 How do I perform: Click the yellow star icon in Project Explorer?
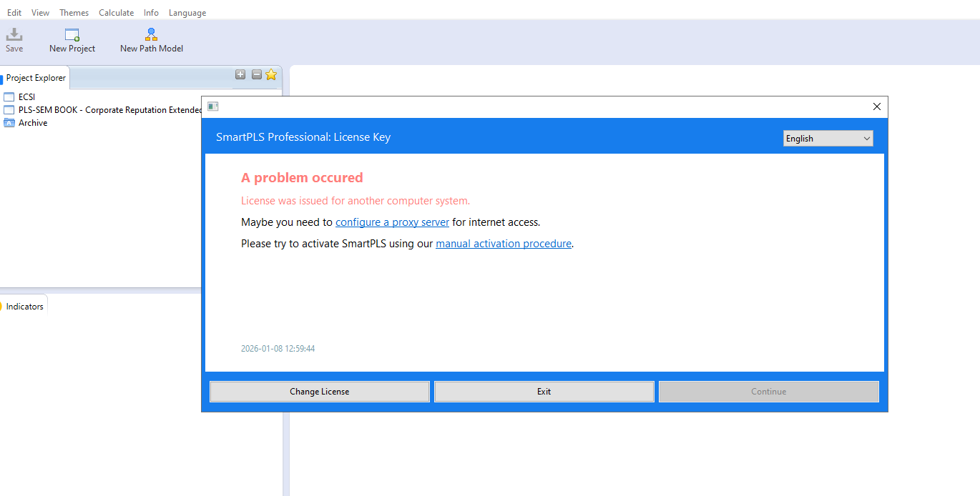point(271,74)
